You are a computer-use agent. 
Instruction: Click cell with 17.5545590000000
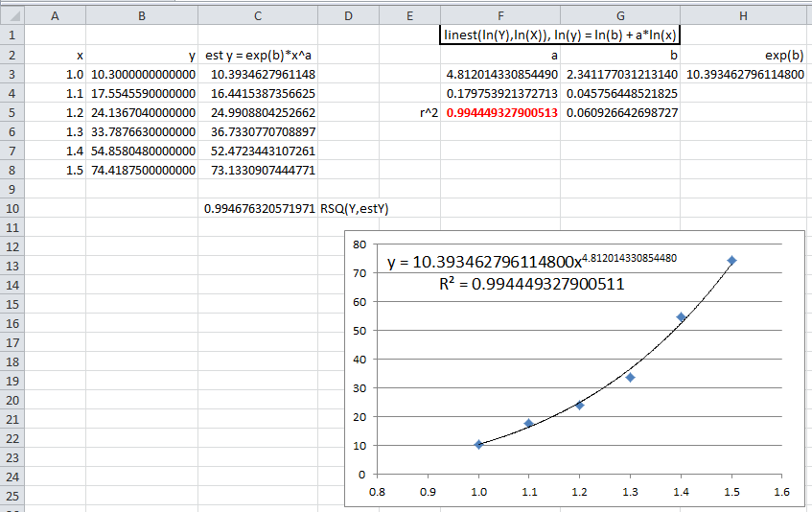(141, 93)
